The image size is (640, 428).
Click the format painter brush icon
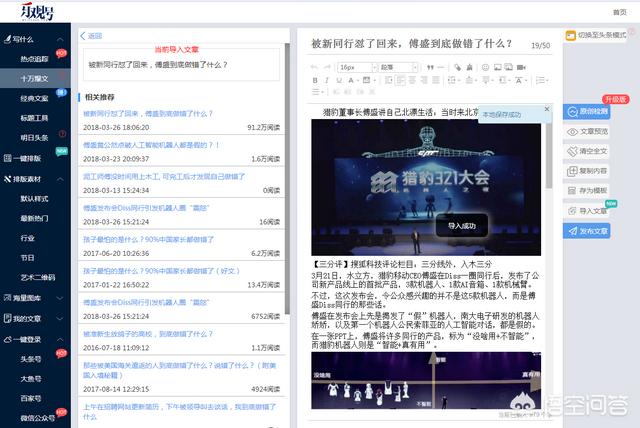coord(470,67)
